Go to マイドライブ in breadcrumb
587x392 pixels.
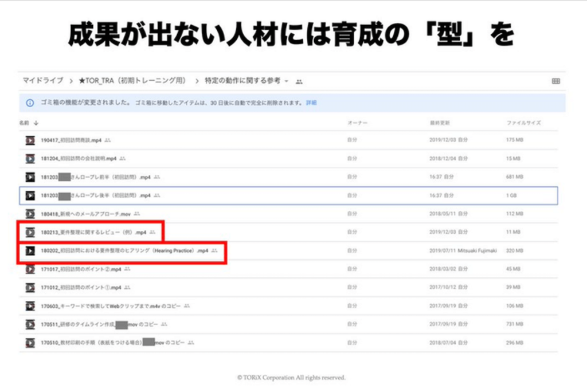coord(42,81)
